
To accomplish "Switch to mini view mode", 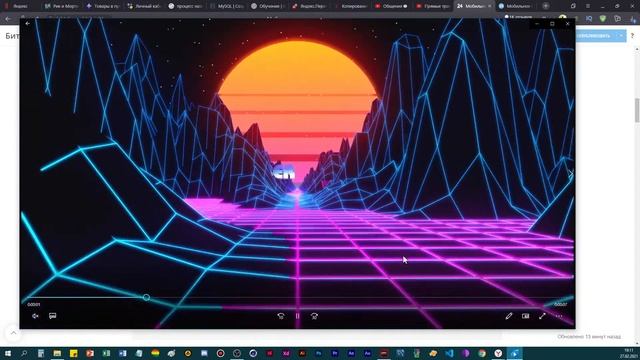I will point(526,316).
